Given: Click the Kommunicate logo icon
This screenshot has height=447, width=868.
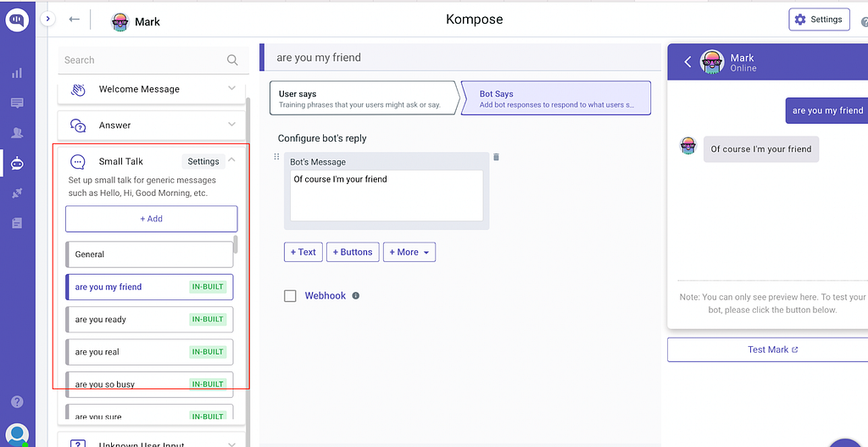Looking at the screenshot, I should coord(17,20).
